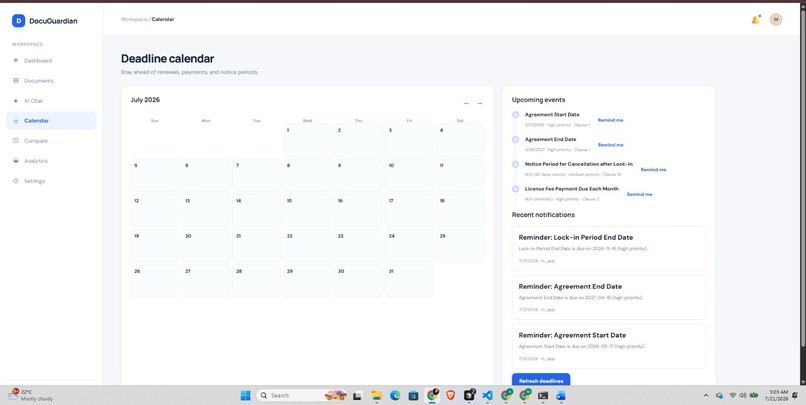The width and height of the screenshot is (806, 405).
Task: Click the Agreement End Date upcoming event title
Action: tap(551, 139)
